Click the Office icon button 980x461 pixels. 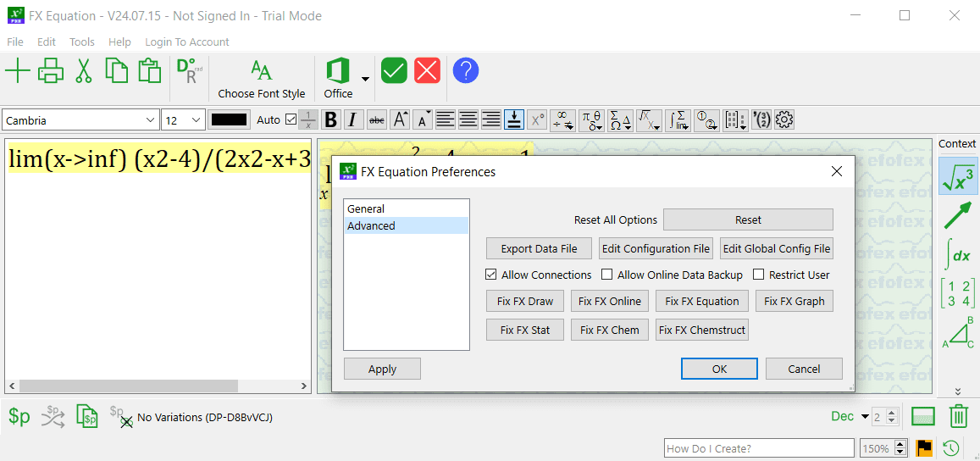(x=338, y=79)
